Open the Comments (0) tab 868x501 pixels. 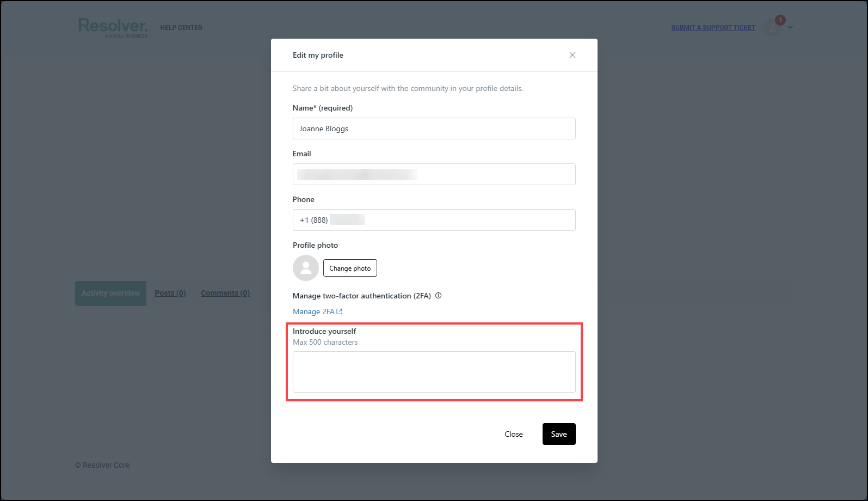tap(225, 293)
